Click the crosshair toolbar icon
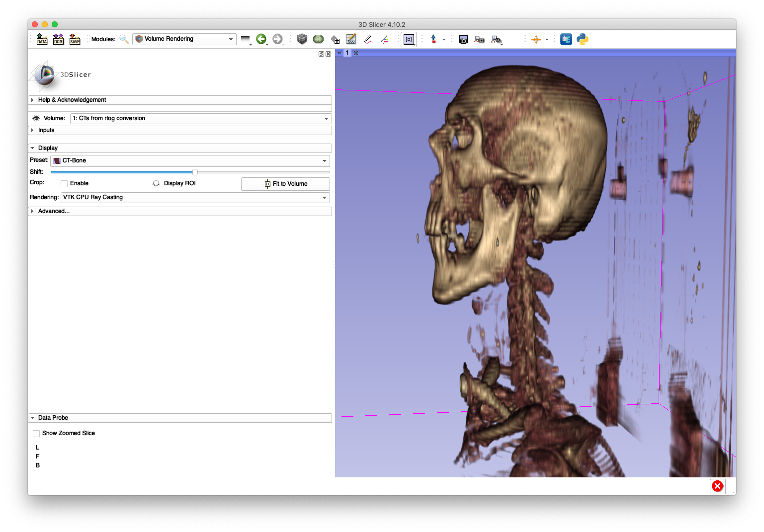 point(537,39)
